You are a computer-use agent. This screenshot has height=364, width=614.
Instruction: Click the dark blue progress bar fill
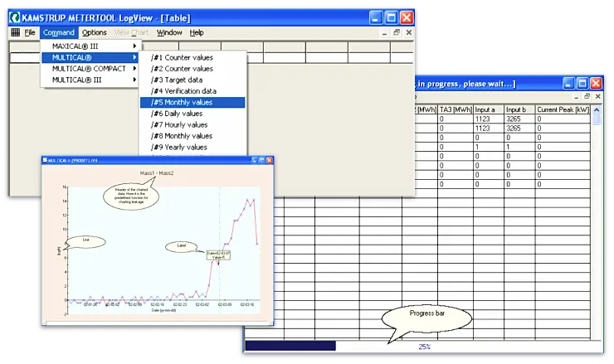pyautogui.click(x=290, y=346)
